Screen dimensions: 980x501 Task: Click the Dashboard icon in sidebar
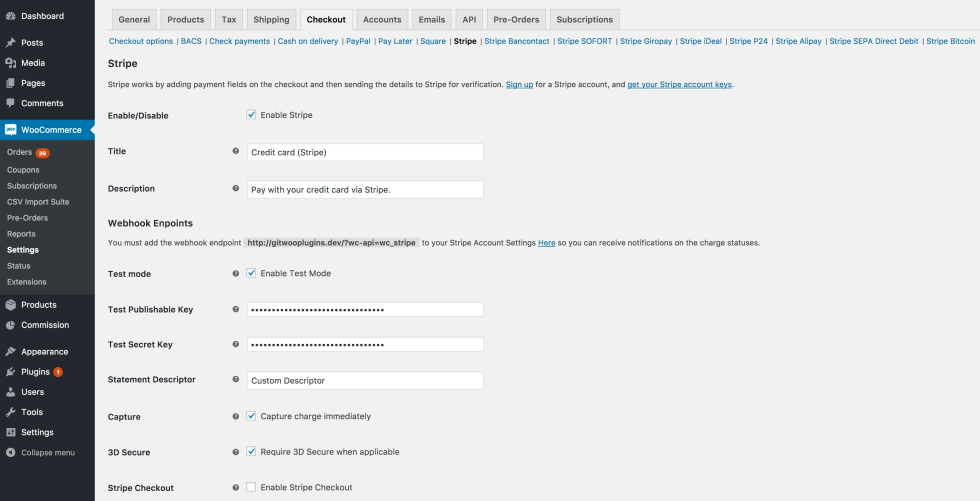point(10,16)
